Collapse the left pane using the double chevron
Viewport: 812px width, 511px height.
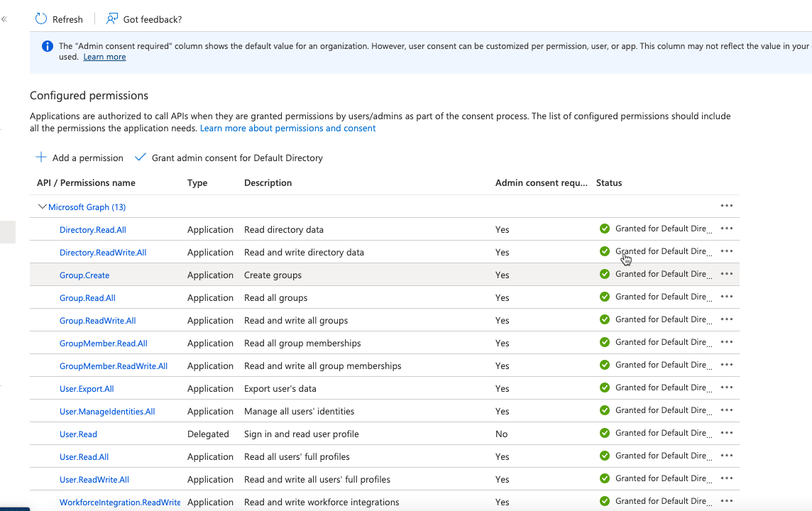click(x=4, y=18)
